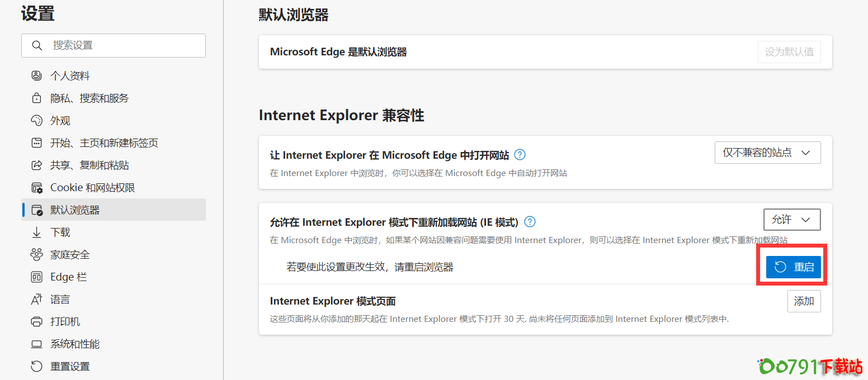Click the Profile (个人资料) sidebar icon

[36, 76]
